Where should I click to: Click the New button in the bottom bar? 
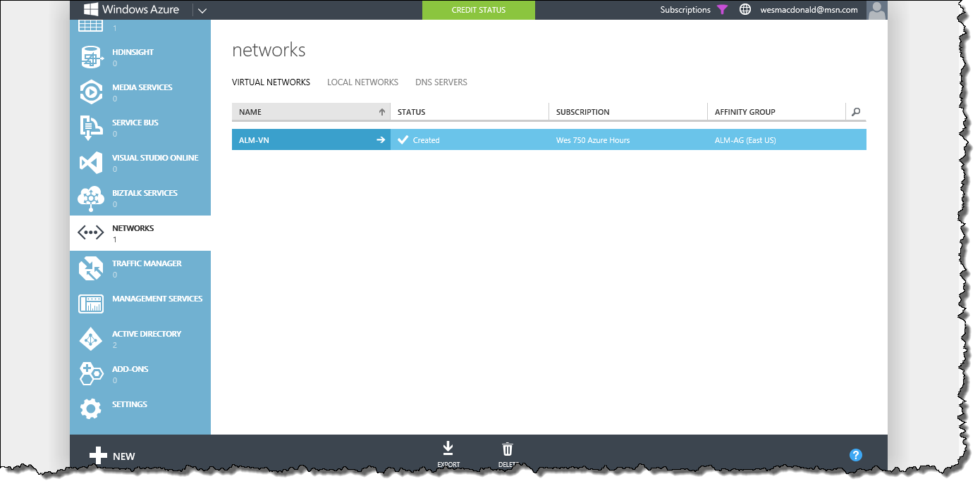pos(112,456)
